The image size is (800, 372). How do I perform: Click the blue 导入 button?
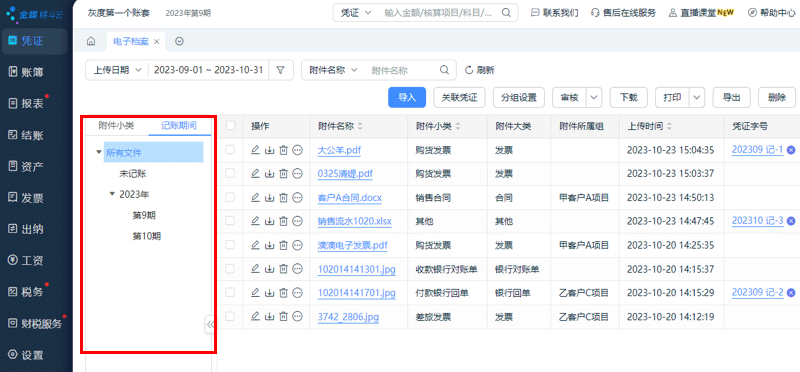pyautogui.click(x=407, y=97)
